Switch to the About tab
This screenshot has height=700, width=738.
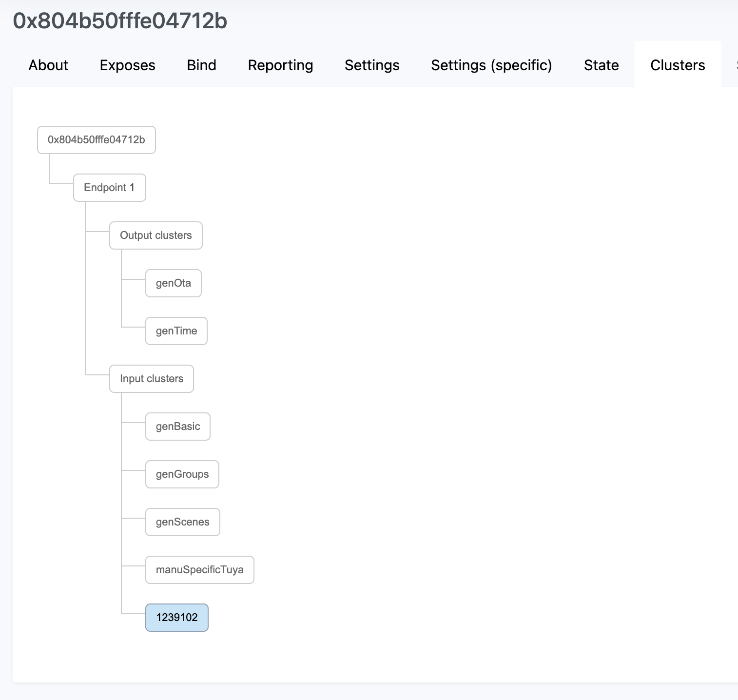click(x=48, y=65)
